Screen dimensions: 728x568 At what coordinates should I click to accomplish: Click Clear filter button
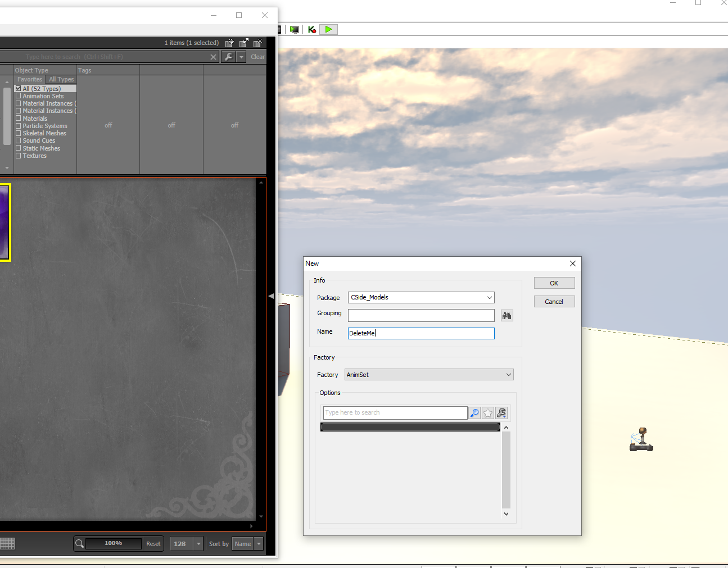pos(257,57)
